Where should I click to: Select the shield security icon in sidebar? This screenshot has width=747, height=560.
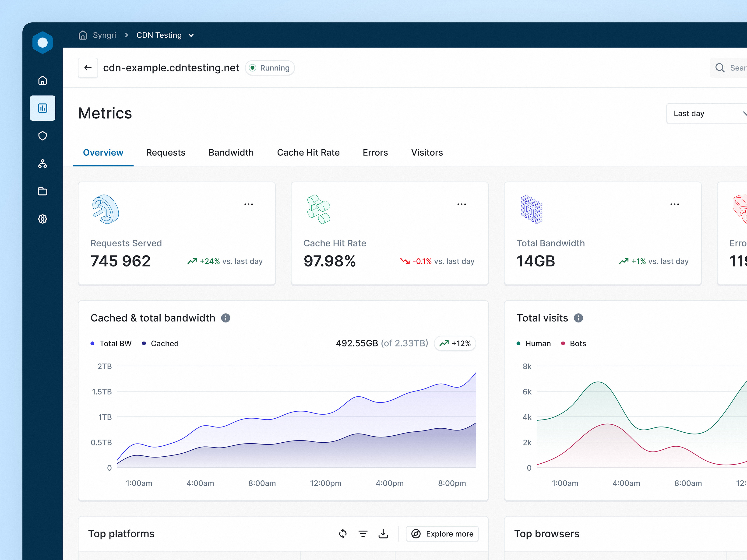click(x=42, y=136)
